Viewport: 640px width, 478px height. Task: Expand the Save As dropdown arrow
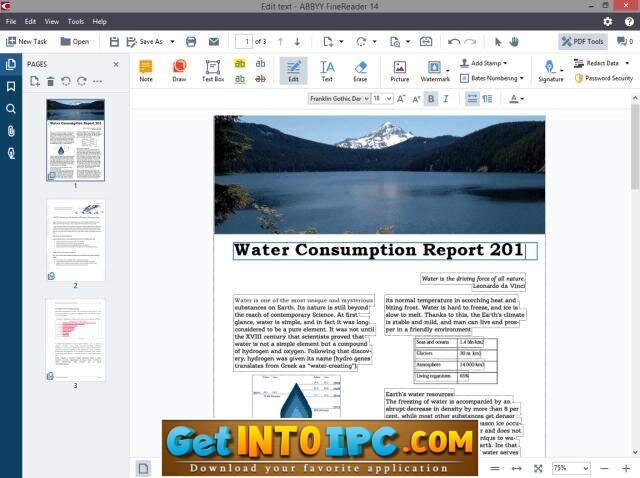click(x=173, y=41)
